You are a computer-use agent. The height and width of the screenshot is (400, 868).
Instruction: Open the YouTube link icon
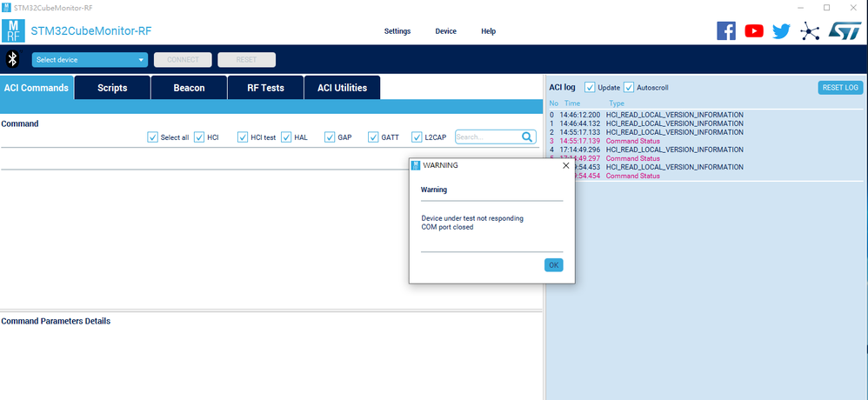click(754, 31)
